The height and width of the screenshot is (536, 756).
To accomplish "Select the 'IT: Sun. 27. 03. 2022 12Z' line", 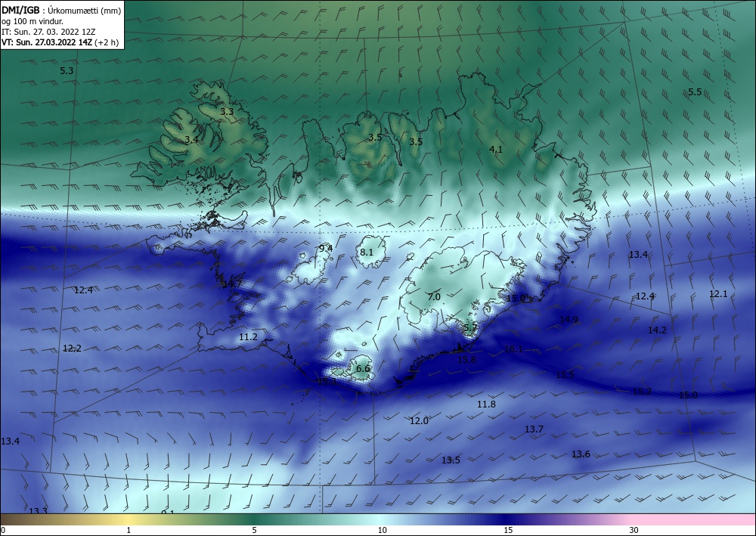I will coord(48,32).
